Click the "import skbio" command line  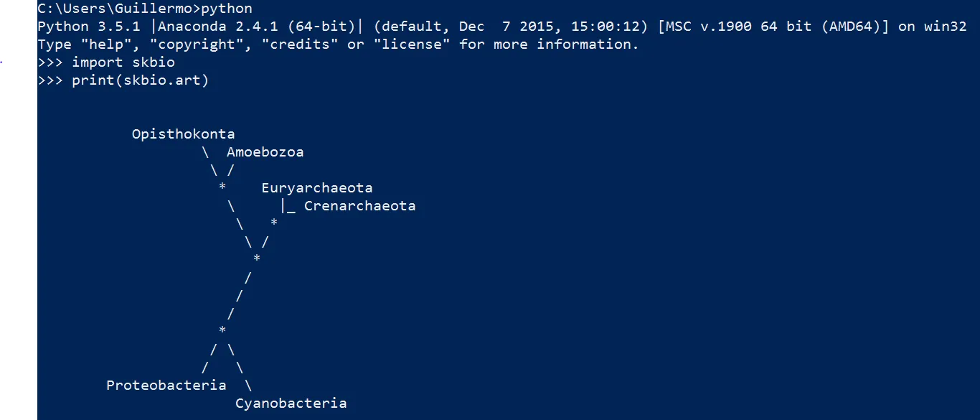(x=123, y=62)
